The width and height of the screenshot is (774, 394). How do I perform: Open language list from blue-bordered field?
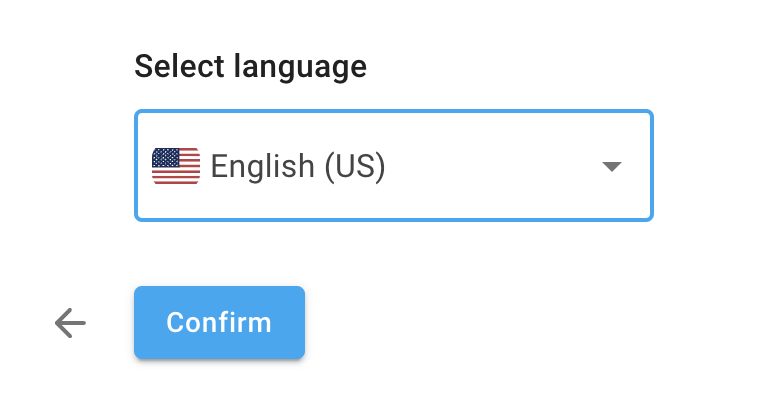coord(394,165)
